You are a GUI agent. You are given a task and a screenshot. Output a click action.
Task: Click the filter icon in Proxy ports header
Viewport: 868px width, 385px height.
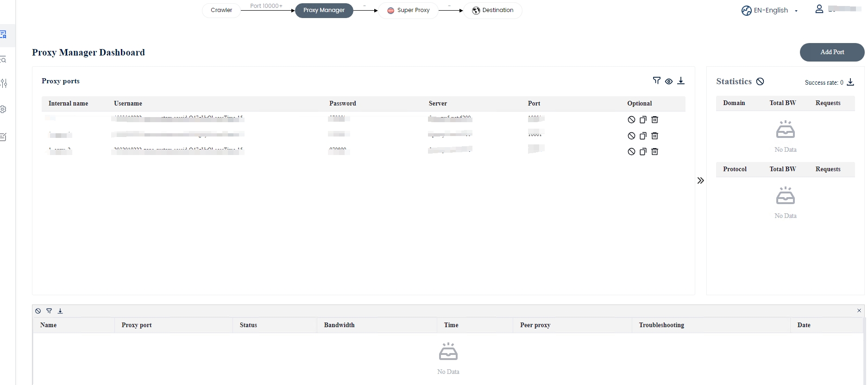[x=656, y=81]
